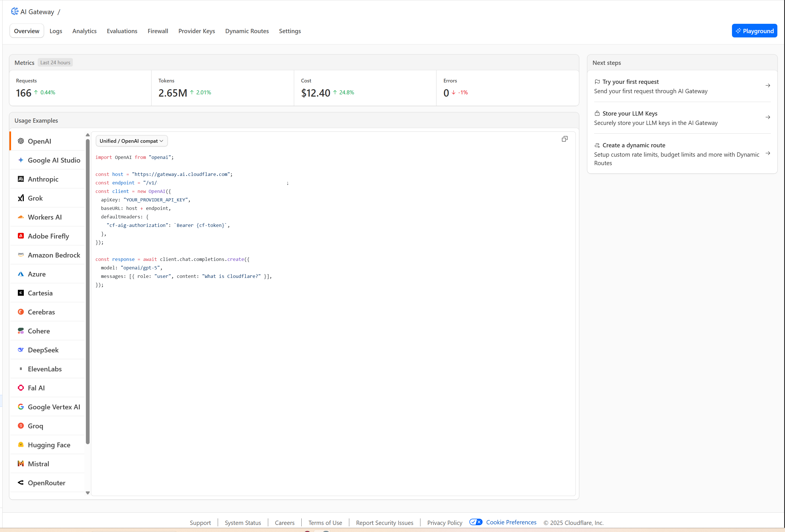785x532 pixels.
Task: Click the copy code icon
Action: click(x=564, y=139)
